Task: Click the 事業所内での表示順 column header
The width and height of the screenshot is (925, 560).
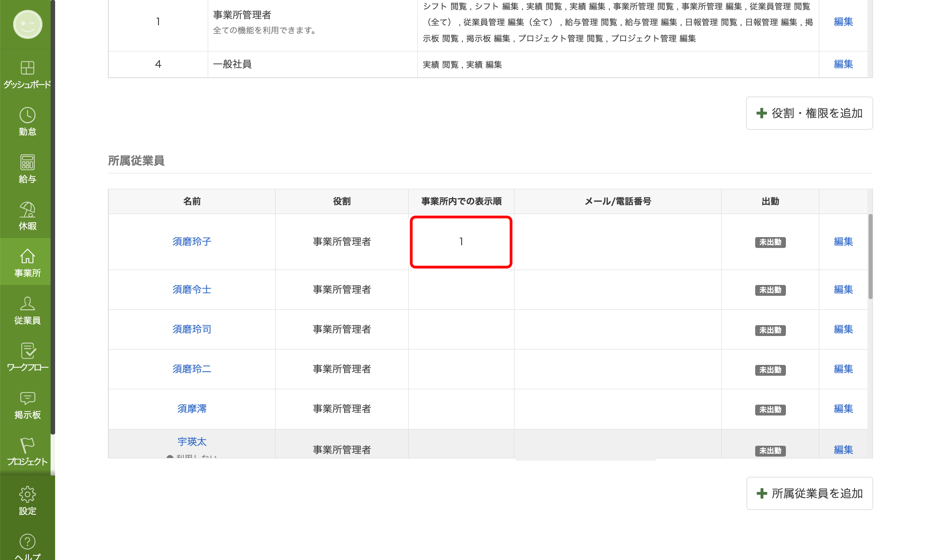Action: (461, 201)
